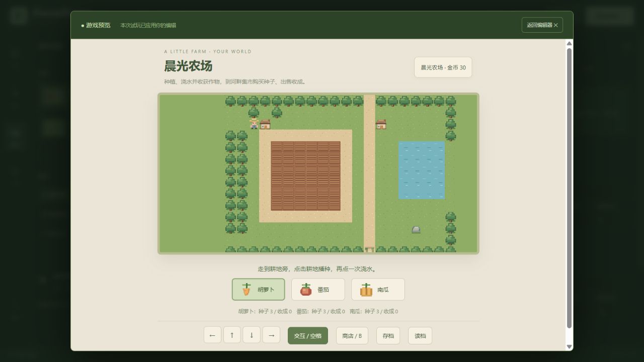Click the pumpkin icon
The width and height of the screenshot is (644, 362).
coord(366,290)
